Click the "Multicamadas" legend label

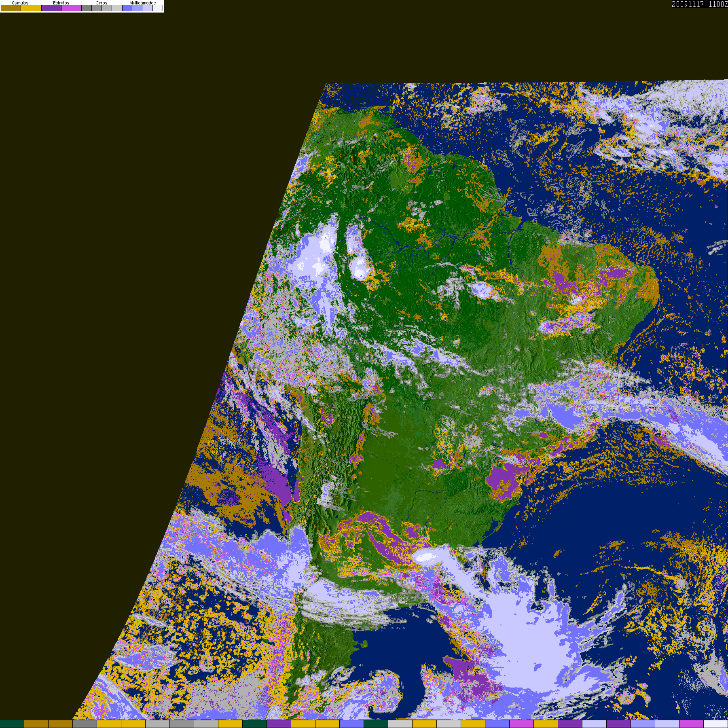(x=143, y=3)
